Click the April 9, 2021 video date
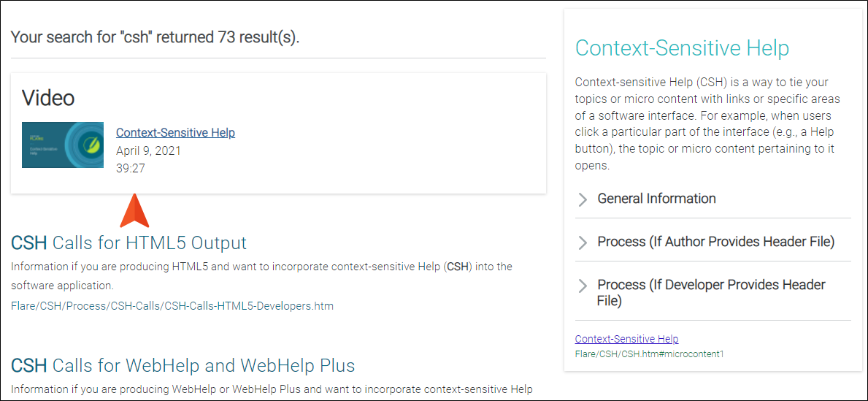 click(x=148, y=150)
